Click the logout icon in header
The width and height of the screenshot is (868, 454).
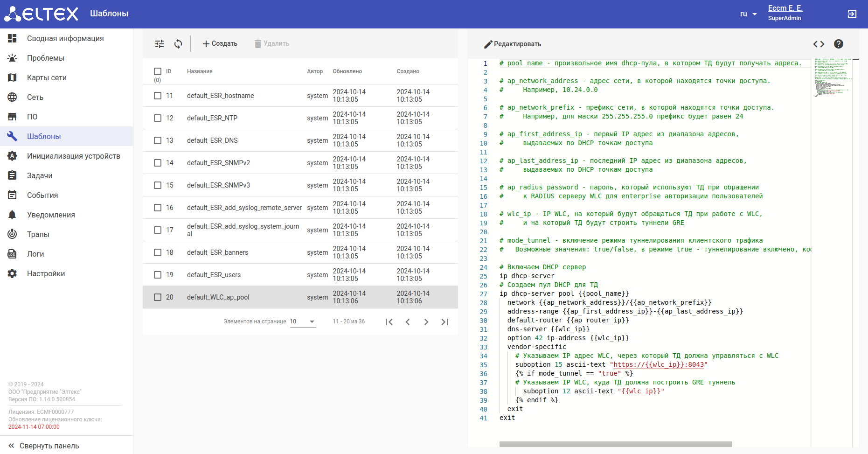pyautogui.click(x=852, y=14)
